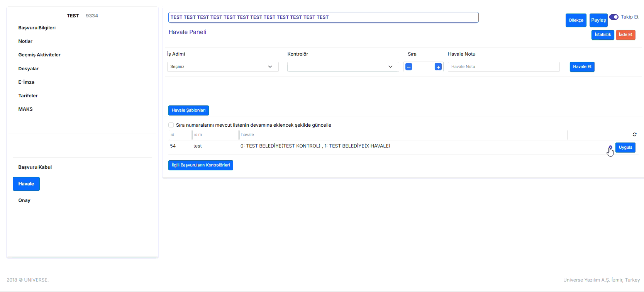Click the havale filter field
Viewport: 644px width, 292px height.
[403, 135]
